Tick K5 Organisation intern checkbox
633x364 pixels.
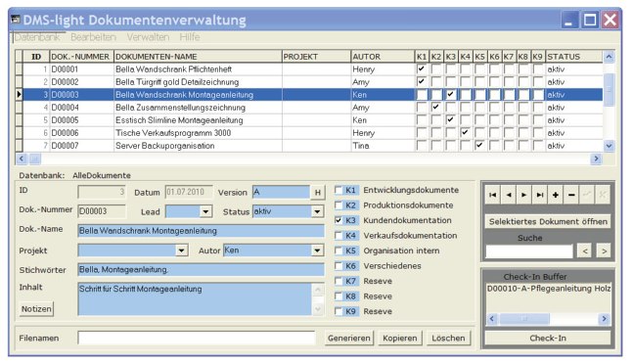(339, 250)
